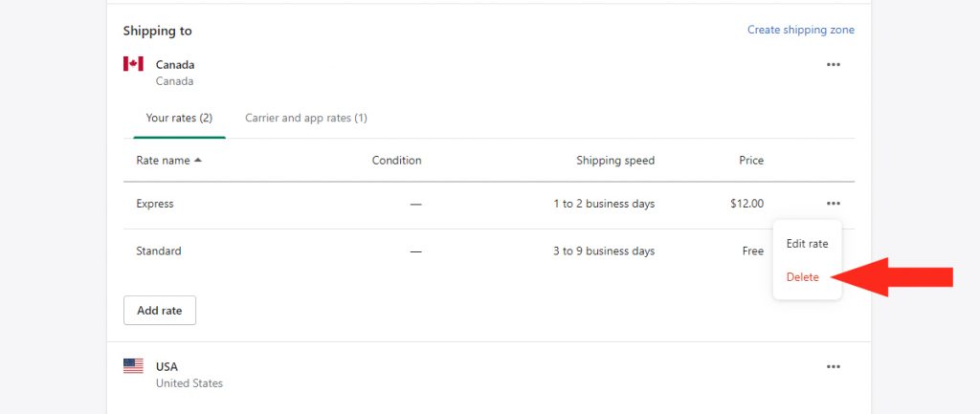Sort by the Condition column header
Screen dimensions: 980x414
(x=396, y=161)
